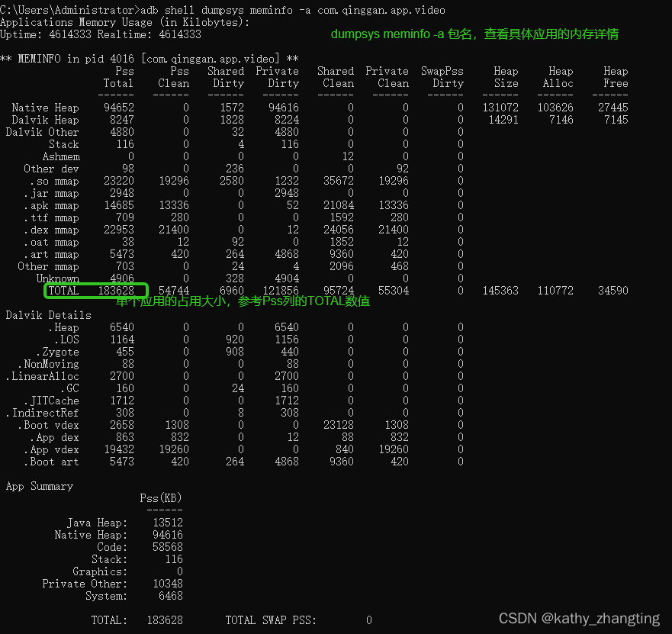Click the Private Dirty column header

[278, 77]
